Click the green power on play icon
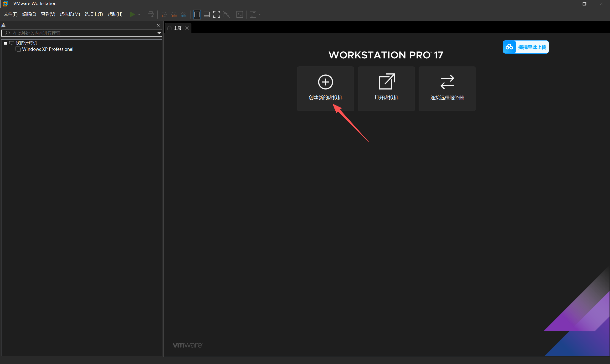This screenshot has height=364, width=610. (x=132, y=15)
